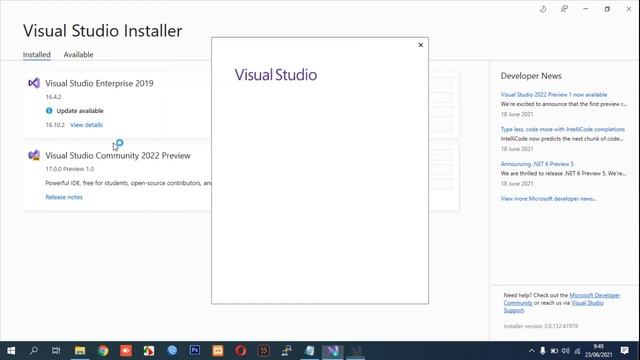640x360 pixels.
Task: Close the Visual Studio splash dialog
Action: [x=420, y=45]
